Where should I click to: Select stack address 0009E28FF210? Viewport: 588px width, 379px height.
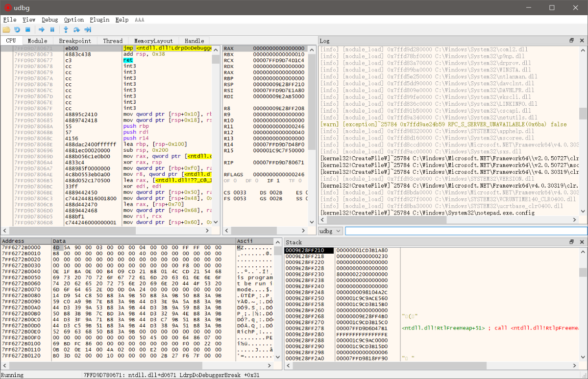point(309,250)
